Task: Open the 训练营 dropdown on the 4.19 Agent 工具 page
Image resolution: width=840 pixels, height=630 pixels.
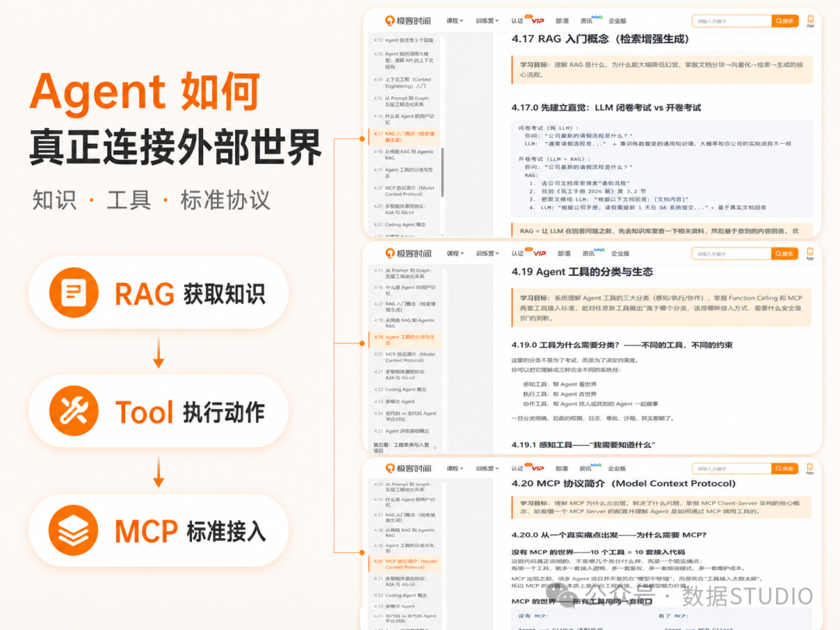Action: click(487, 254)
